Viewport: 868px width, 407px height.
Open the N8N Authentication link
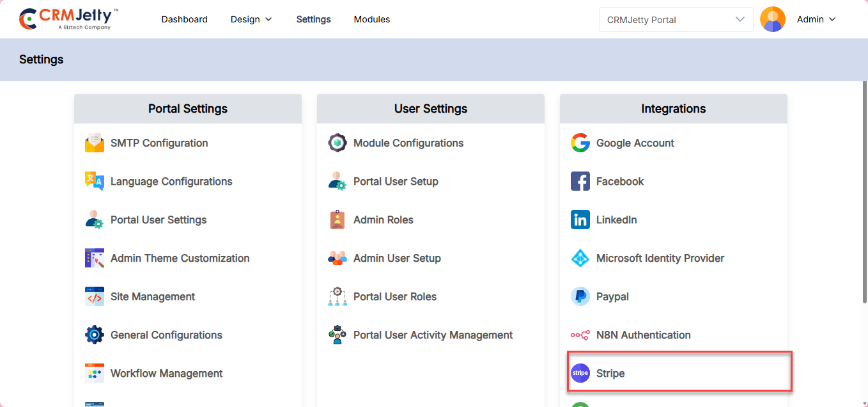point(643,335)
